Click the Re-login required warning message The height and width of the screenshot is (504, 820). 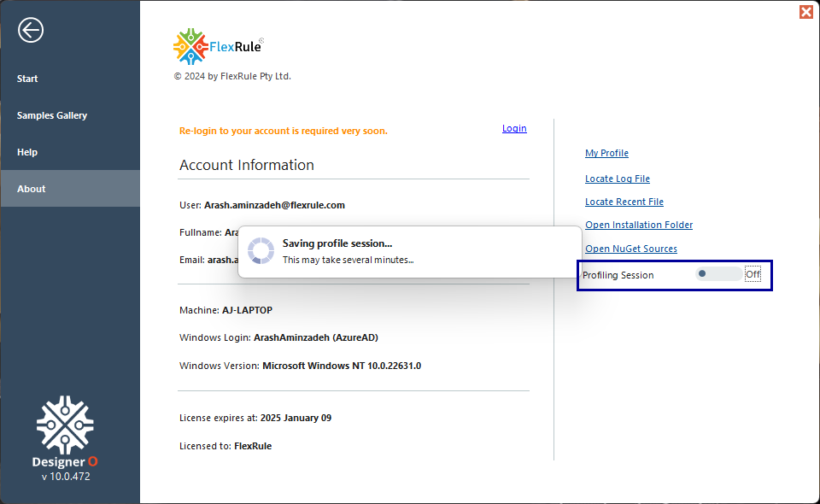283,131
